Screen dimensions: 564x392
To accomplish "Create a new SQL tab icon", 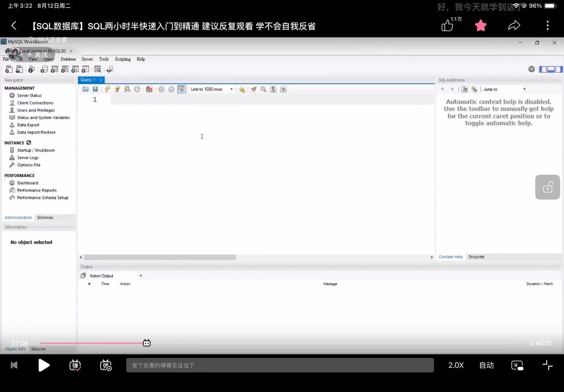I will [9, 69].
